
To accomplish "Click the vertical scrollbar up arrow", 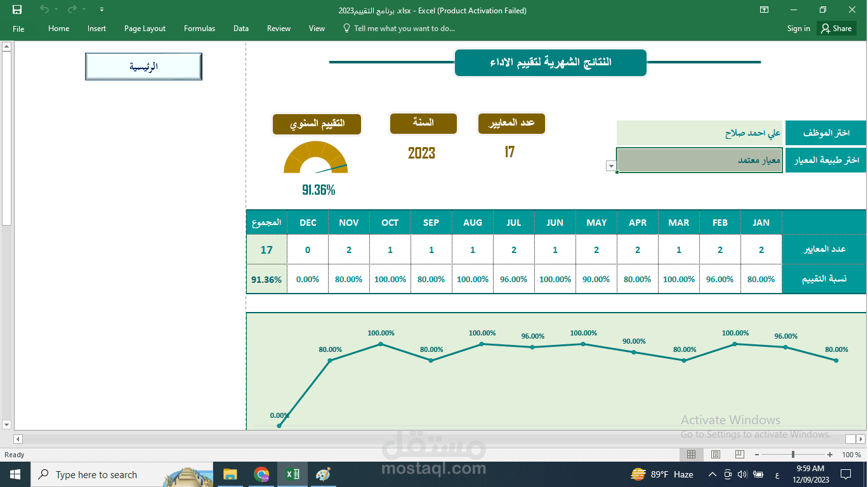I will pyautogui.click(x=6, y=46).
